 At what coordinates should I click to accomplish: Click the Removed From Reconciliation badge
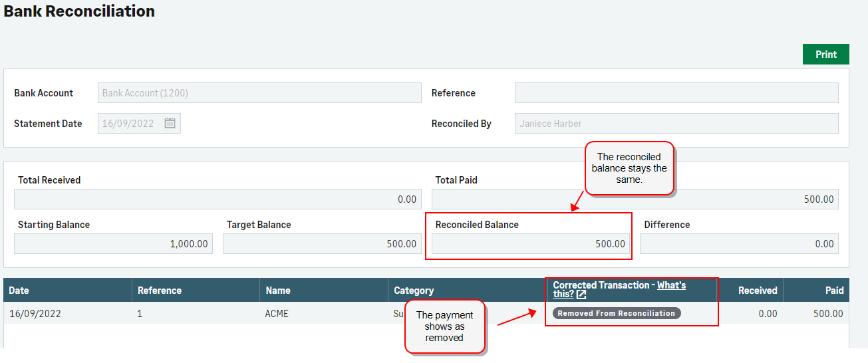tap(617, 313)
